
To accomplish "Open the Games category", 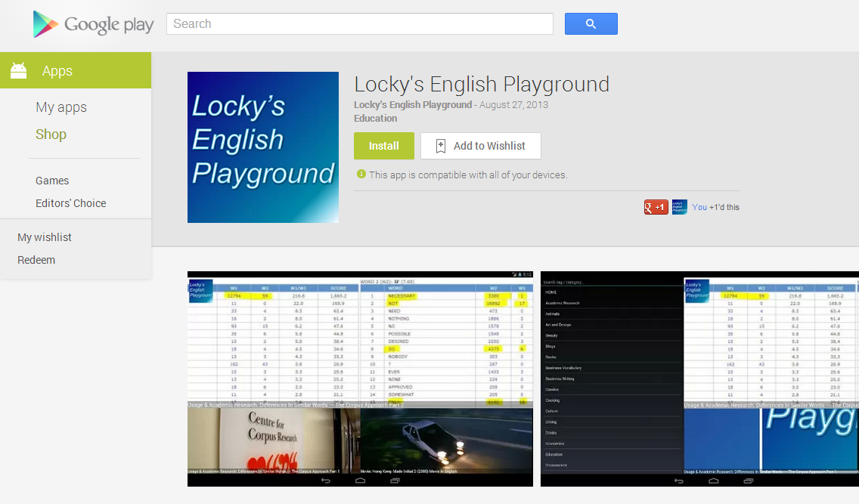I will (x=52, y=181).
